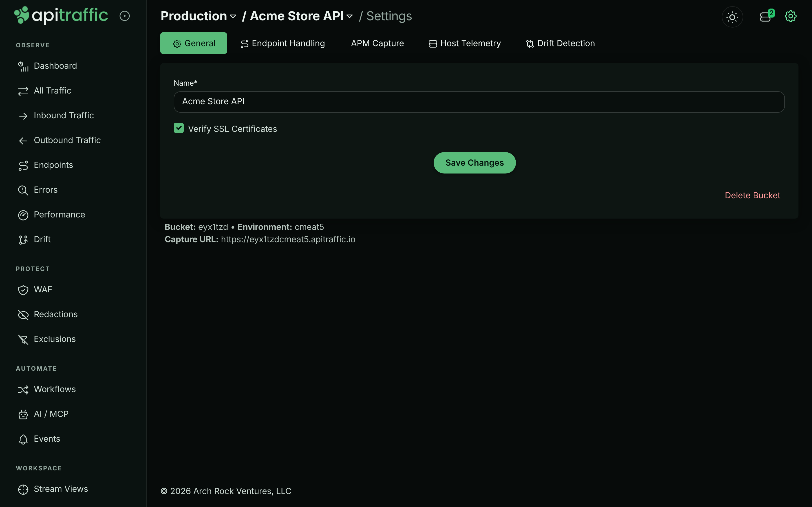Open the buckets icon with badge
812x507 pixels.
767,16
